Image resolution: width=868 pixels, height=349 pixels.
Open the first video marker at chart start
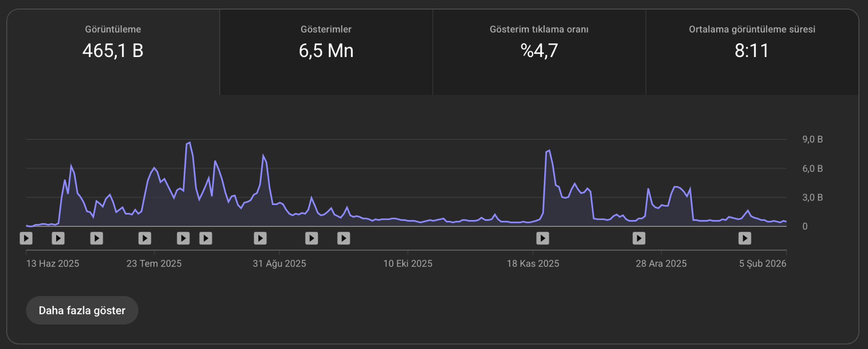pos(26,238)
